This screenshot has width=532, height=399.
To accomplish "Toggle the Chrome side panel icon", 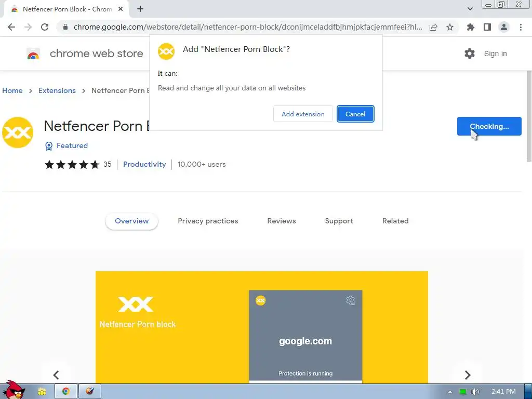I will (487, 27).
